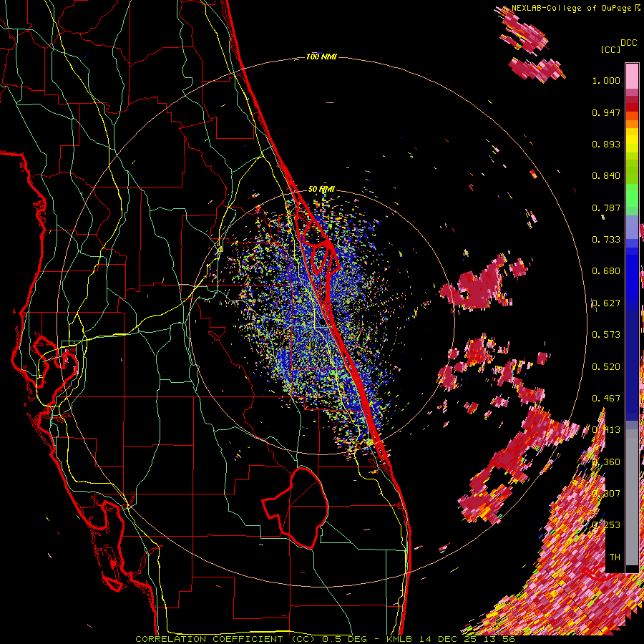This screenshot has width=644, height=644.
Task: Click the TH label on the legend
Action: coord(615,557)
